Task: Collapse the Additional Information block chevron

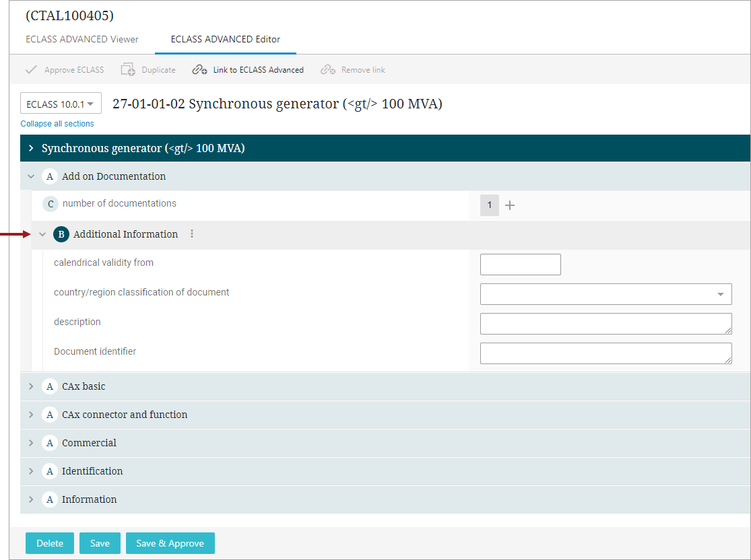Action: click(x=42, y=234)
